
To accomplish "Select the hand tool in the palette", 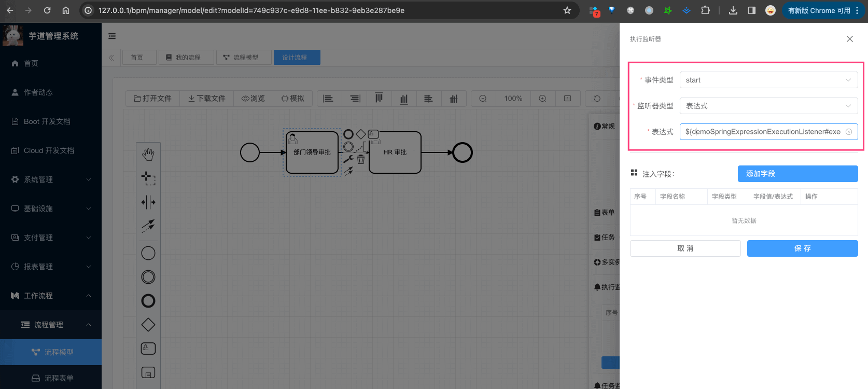I will pos(148,154).
